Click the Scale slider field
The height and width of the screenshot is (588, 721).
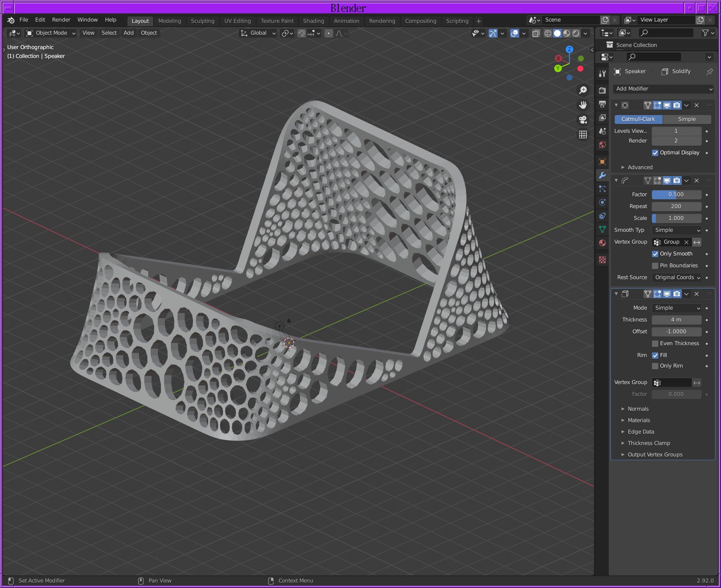pos(676,218)
